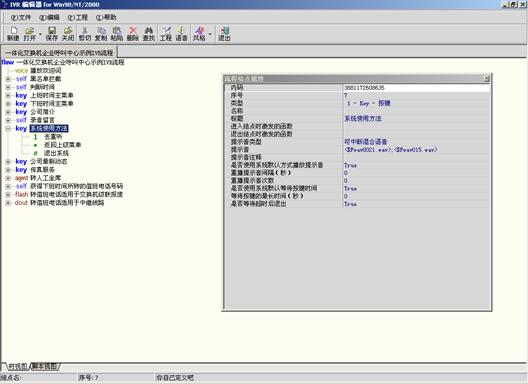This screenshot has width=528, height=384.
Task: Click the 新建 (New) toolbar icon
Action: (13, 34)
